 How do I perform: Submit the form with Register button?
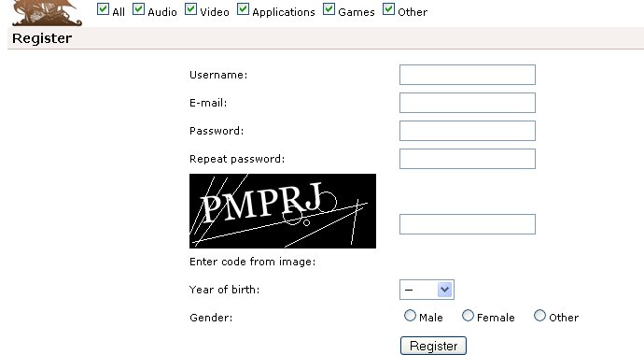433,346
